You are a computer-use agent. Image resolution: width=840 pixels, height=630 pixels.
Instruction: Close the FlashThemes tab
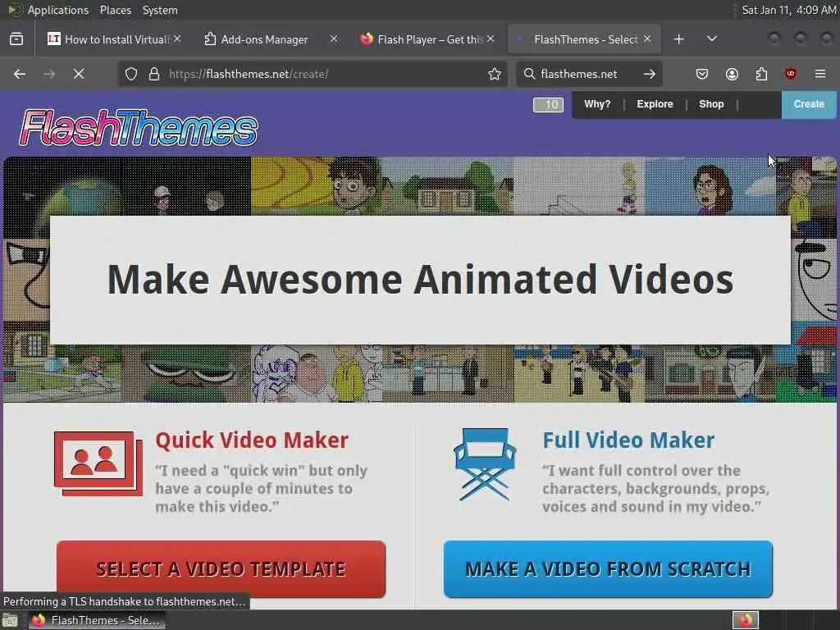(647, 39)
